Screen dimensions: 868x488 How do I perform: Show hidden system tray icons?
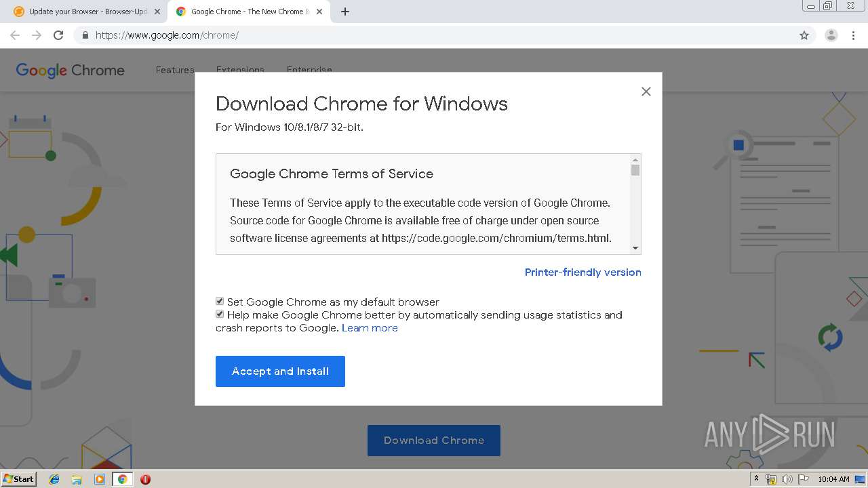tap(756, 479)
